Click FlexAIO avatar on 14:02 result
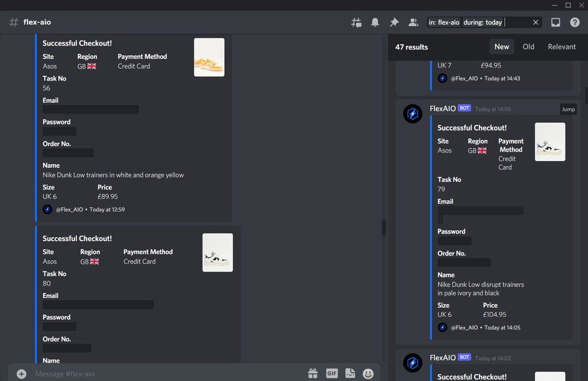 (413, 363)
